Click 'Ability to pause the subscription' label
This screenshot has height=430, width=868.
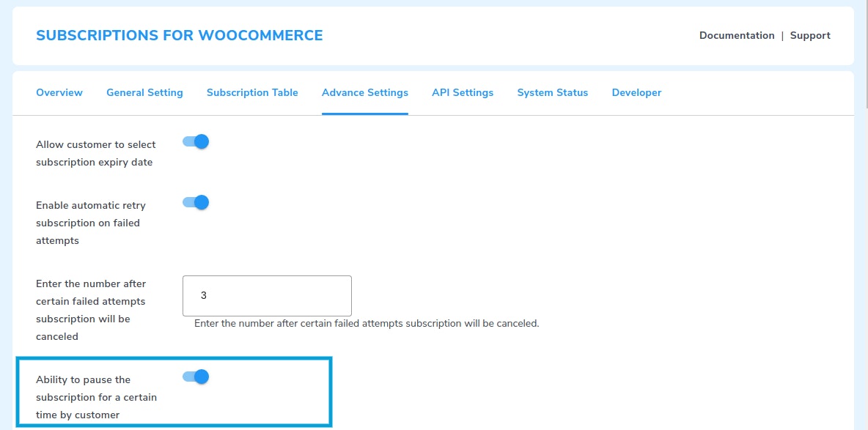(96, 397)
